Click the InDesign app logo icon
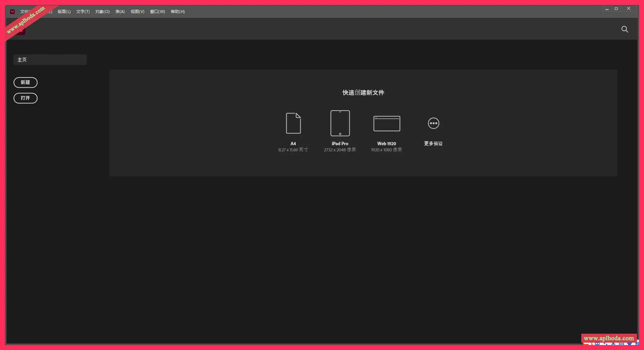This screenshot has height=350, width=644. (x=12, y=12)
